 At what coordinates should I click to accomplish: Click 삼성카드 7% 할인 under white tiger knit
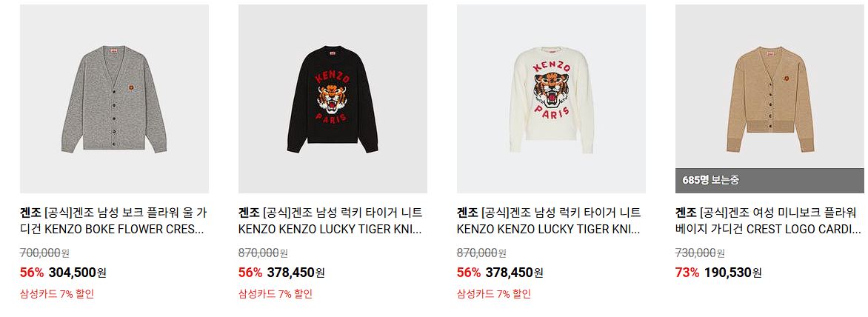click(494, 294)
